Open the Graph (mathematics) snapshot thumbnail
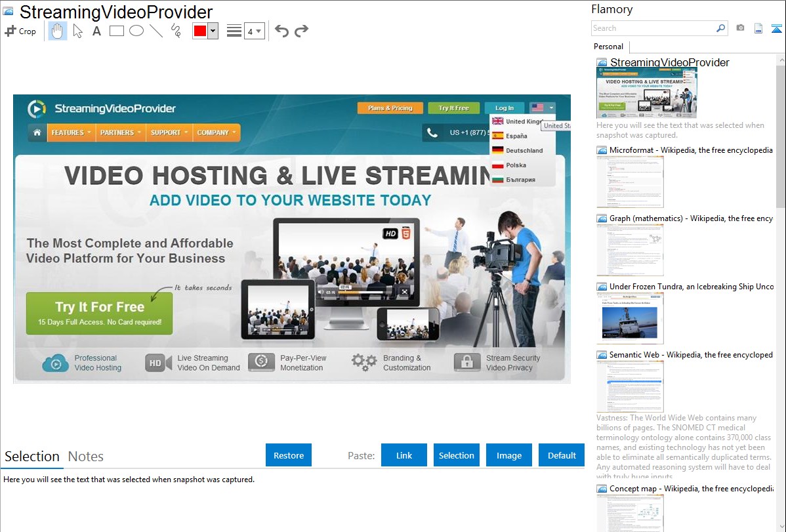Screen dimensions: 786x532 point(630,250)
